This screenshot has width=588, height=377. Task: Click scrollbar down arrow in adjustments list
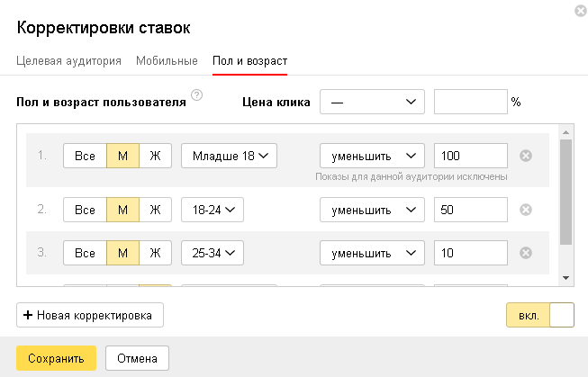565,278
